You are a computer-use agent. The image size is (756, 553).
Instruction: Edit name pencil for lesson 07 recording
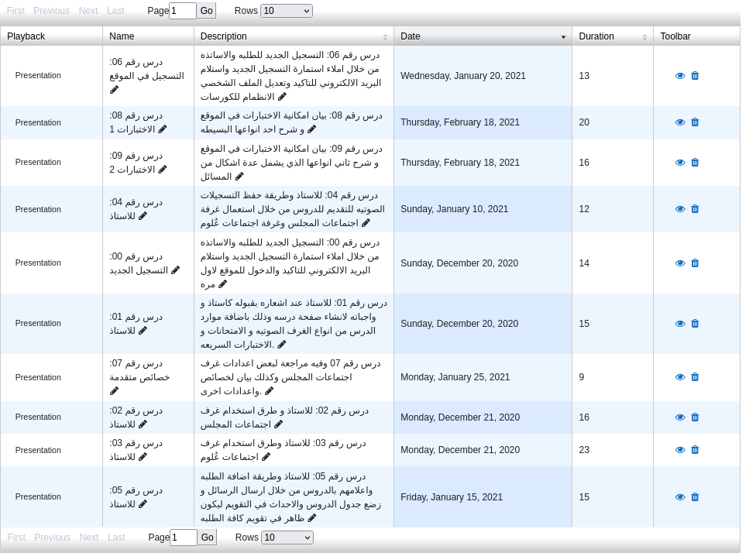point(115,391)
